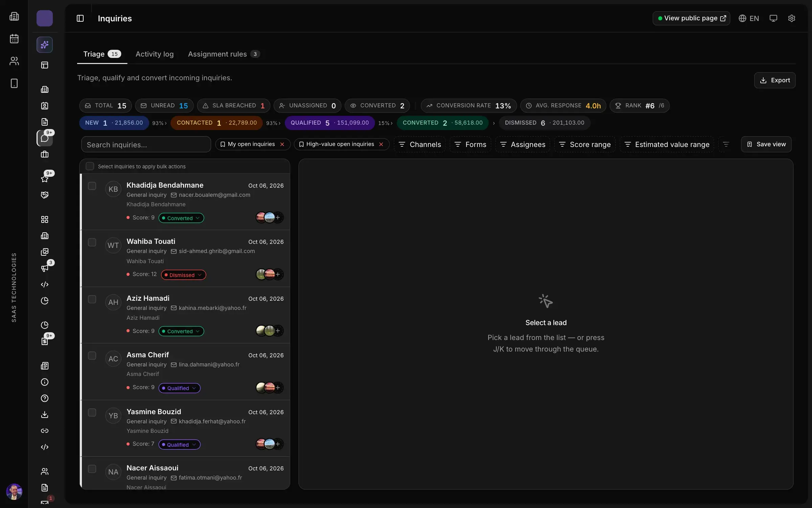This screenshot has width=812, height=508.
Task: Switch to the Activity log tab
Action: pyautogui.click(x=155, y=54)
